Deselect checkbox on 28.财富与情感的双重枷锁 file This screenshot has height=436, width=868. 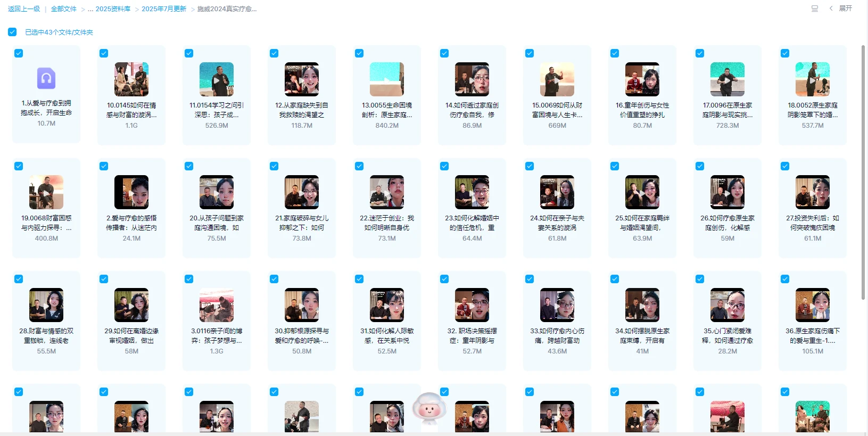(19, 279)
